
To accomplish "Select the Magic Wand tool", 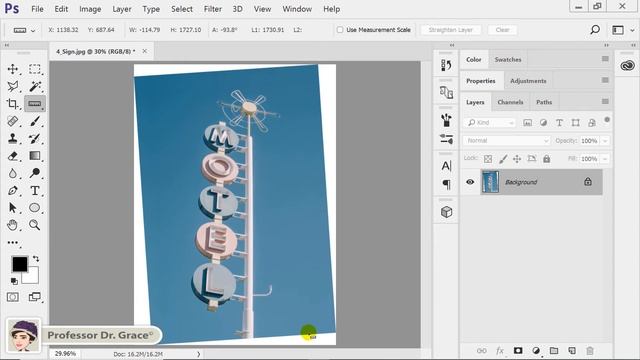I will tap(35, 86).
